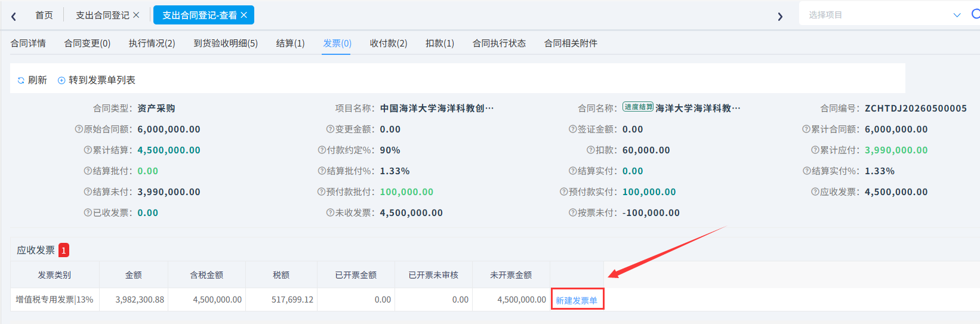Viewport: 980px width, 324px height.
Task: Click help icon beside 累计应付
Action: click(x=815, y=150)
